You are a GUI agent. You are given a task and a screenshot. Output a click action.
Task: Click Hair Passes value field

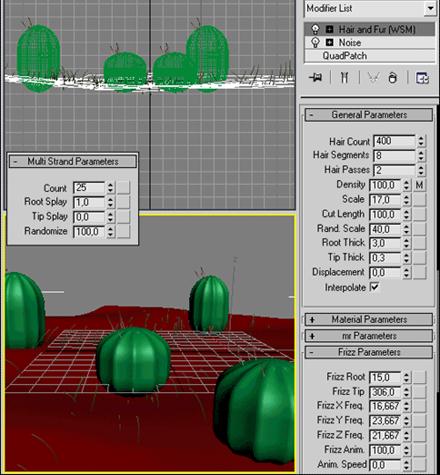(394, 170)
